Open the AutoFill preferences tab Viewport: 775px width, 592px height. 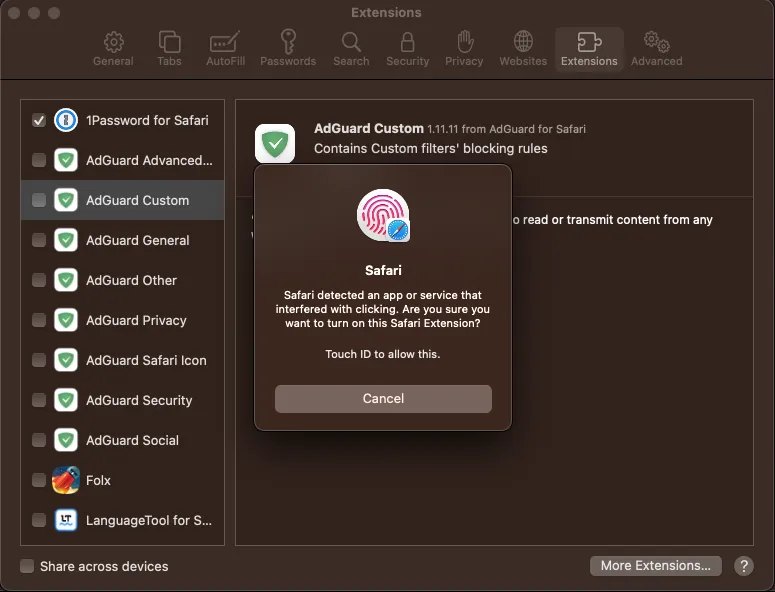225,49
